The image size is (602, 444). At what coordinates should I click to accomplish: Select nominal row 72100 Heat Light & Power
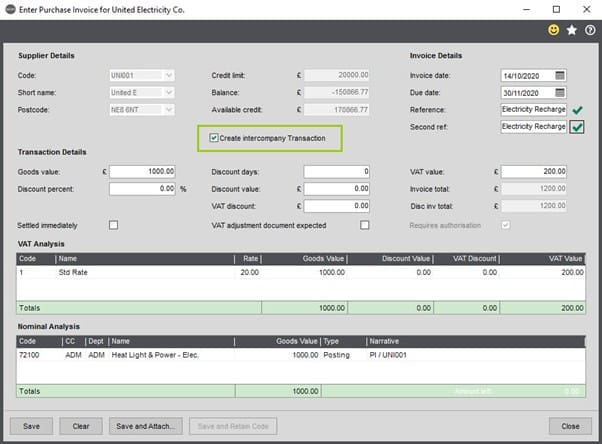(x=301, y=355)
